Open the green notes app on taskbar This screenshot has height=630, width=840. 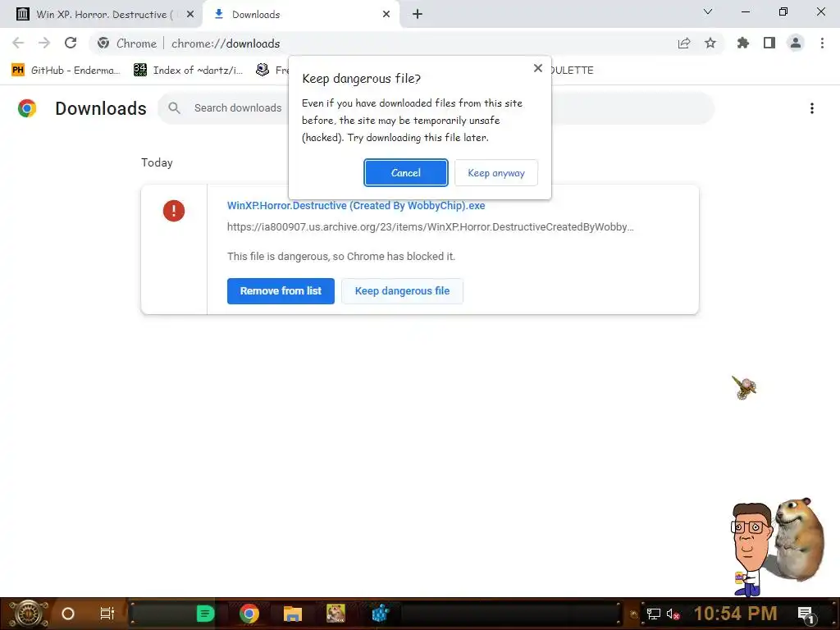(x=205, y=614)
